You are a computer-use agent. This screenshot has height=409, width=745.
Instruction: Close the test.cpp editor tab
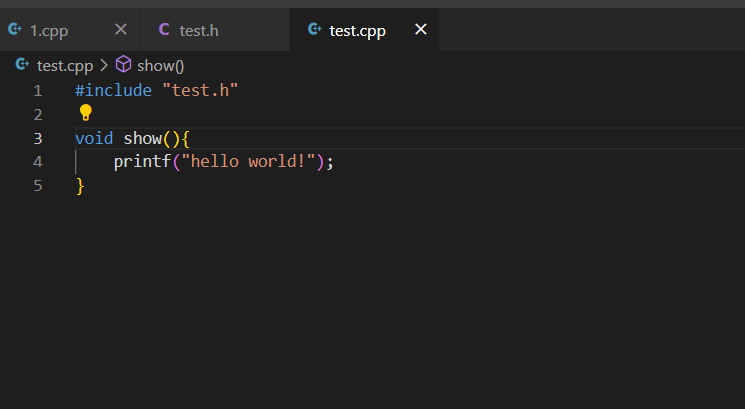pos(421,30)
